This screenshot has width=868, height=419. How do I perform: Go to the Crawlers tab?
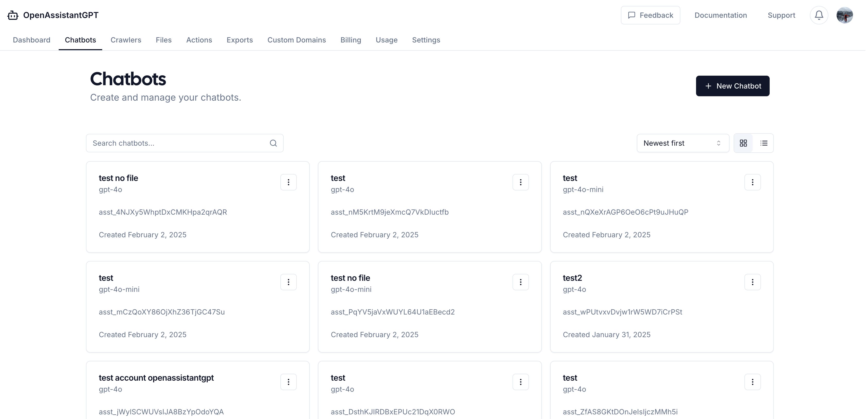(x=126, y=40)
